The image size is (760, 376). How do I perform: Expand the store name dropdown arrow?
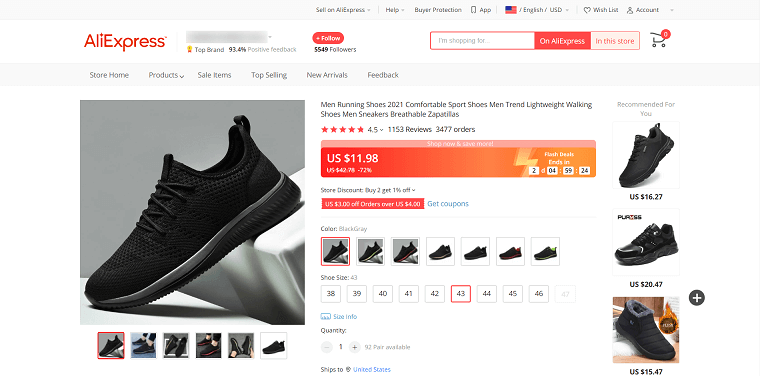click(x=270, y=37)
